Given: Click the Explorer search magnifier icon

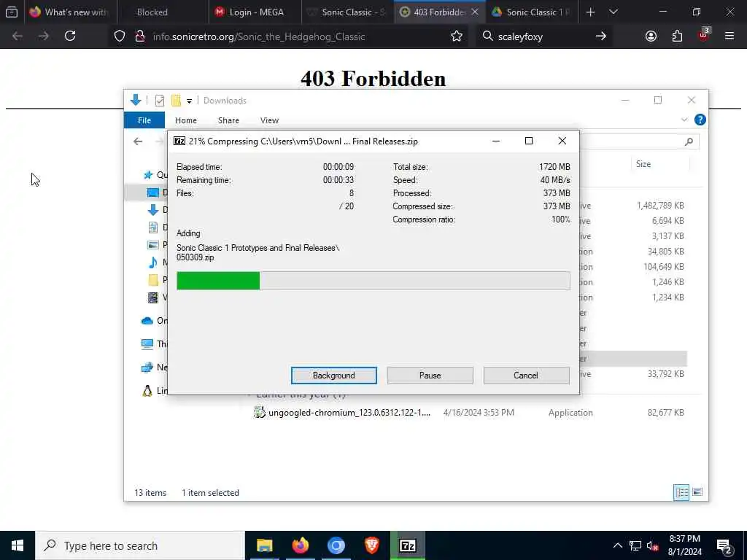Looking at the screenshot, I should (x=689, y=141).
